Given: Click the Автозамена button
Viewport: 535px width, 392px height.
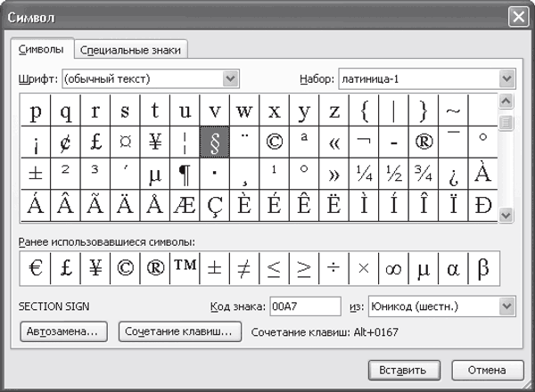Looking at the screenshot, I should pyautogui.click(x=64, y=331).
